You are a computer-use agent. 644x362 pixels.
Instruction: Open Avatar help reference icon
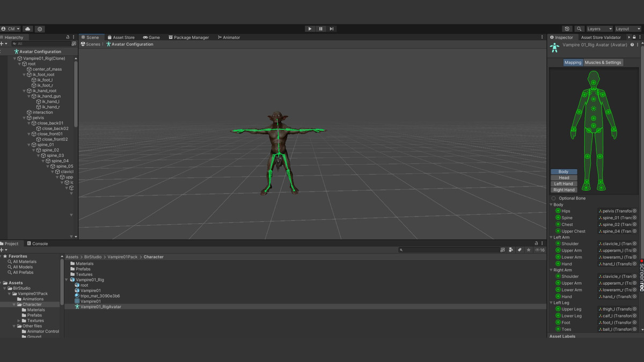(x=632, y=45)
